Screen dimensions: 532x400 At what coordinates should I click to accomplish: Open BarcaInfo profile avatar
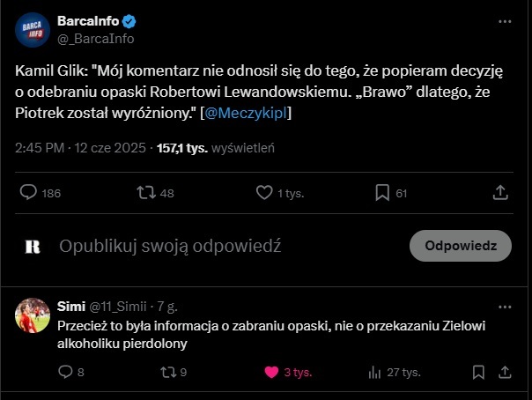[x=33, y=30]
